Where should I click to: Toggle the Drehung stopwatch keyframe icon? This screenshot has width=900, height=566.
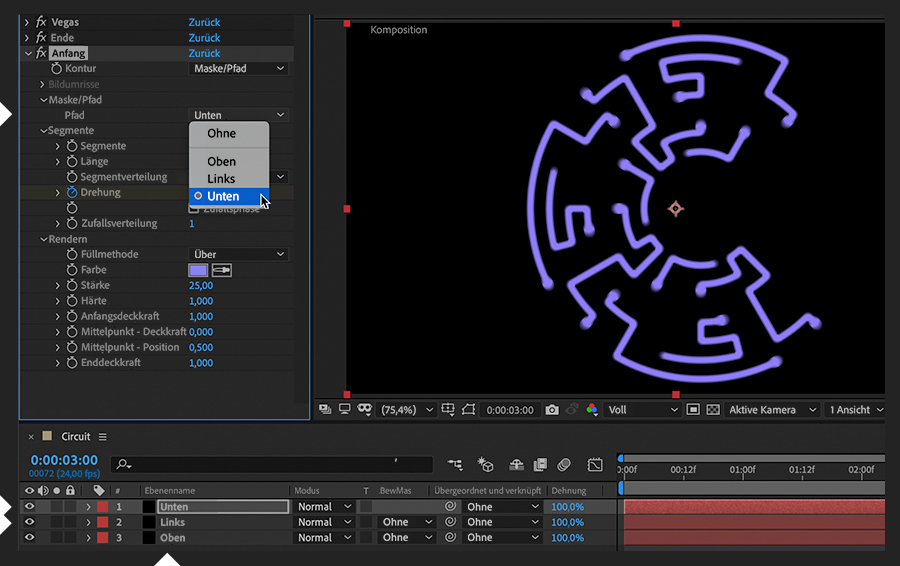72,193
